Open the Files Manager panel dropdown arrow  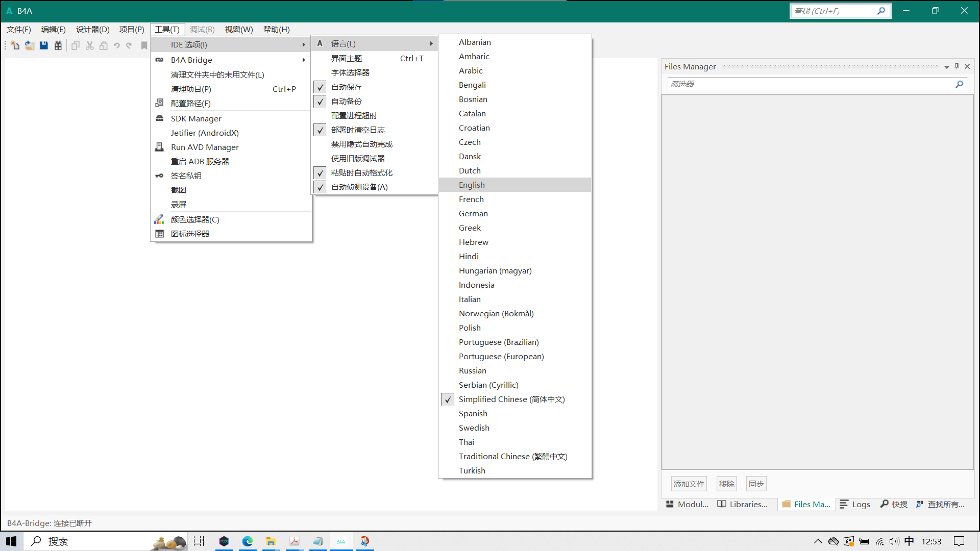pos(947,67)
